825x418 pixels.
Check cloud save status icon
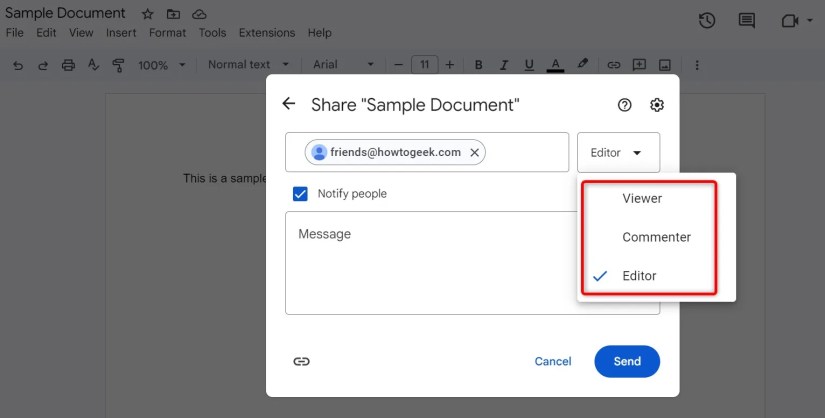[x=199, y=14]
